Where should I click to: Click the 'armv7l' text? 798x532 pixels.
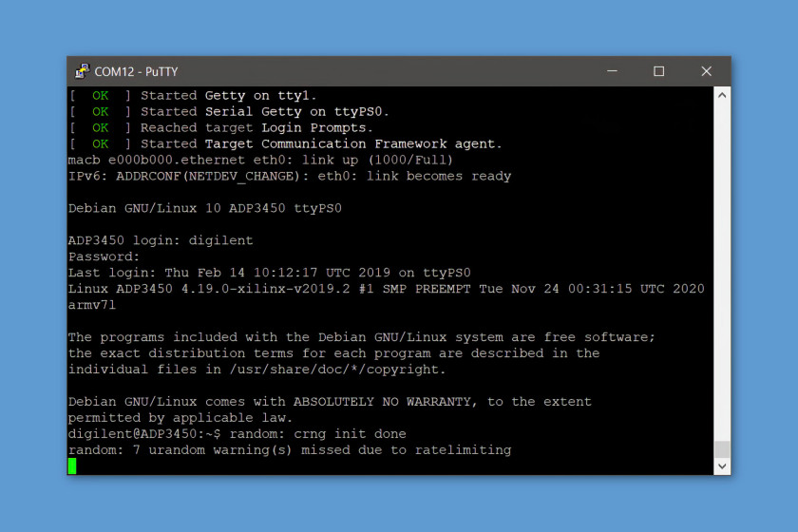[x=92, y=305]
